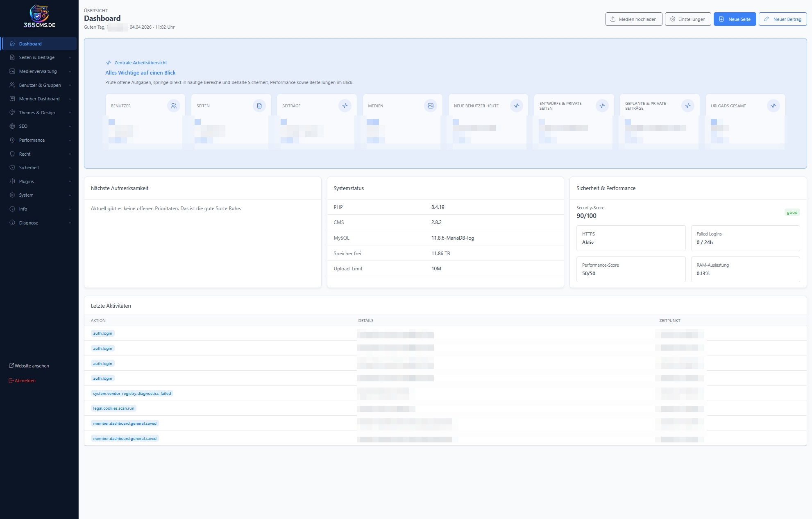Click the Plugins icon in sidebar
Viewport: 812px width, 519px height.
click(x=12, y=181)
